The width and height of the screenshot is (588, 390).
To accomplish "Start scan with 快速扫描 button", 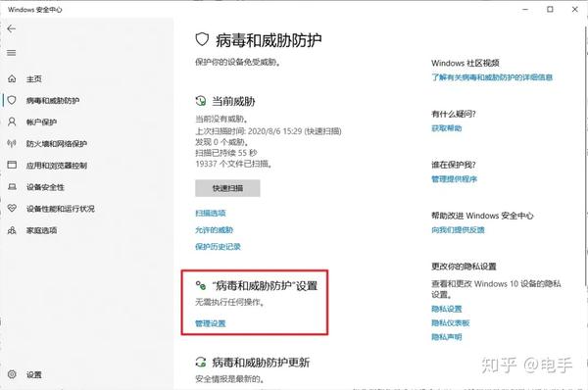I will (227, 188).
